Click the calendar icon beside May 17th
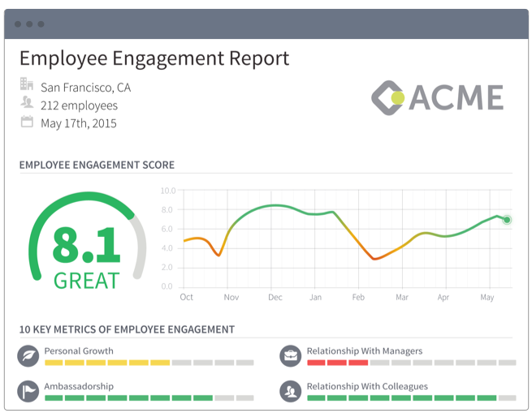The image size is (532, 413). 27,122
